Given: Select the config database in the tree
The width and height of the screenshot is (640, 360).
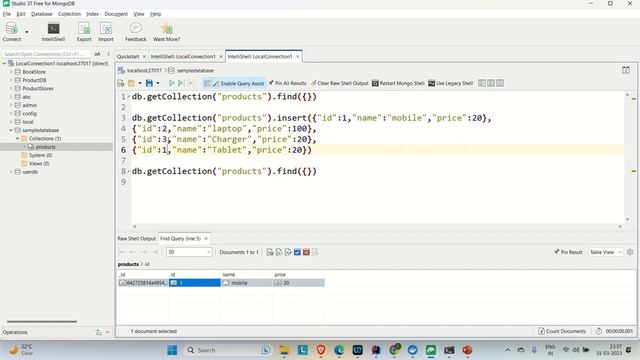Looking at the screenshot, I should coord(29,113).
